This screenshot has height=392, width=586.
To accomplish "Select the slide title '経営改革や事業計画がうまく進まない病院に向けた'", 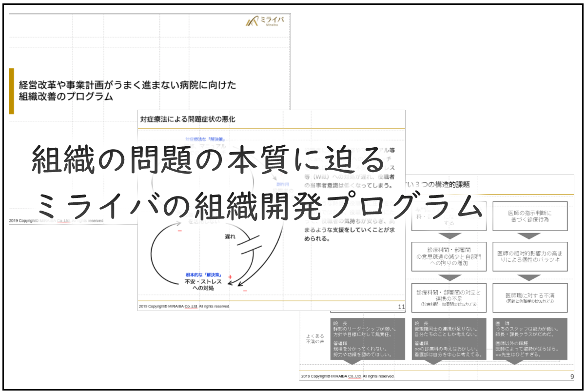I will (x=127, y=85).
